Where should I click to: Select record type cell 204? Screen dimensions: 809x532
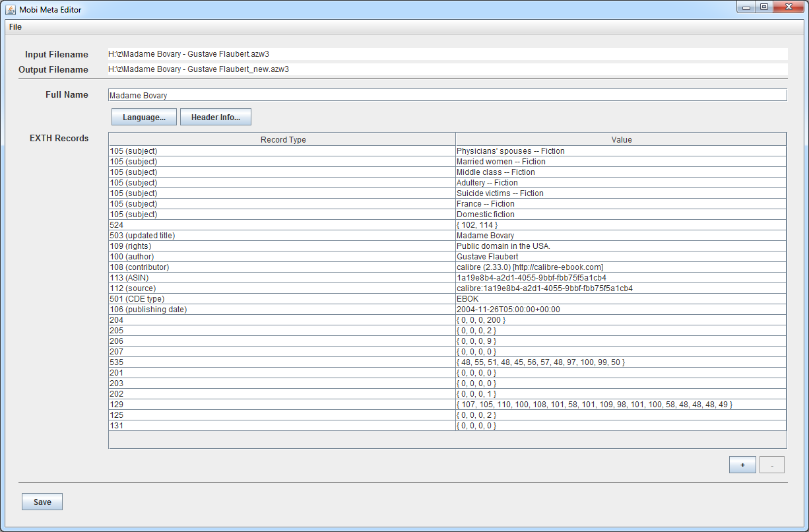point(282,320)
